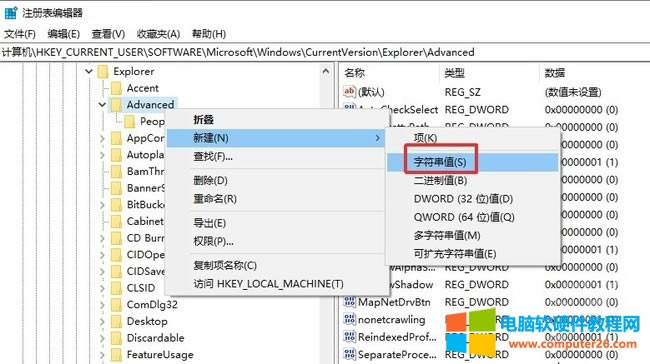Click the BamThr folder icon
This screenshot has height=364, width=650.
pyautogui.click(x=116, y=171)
